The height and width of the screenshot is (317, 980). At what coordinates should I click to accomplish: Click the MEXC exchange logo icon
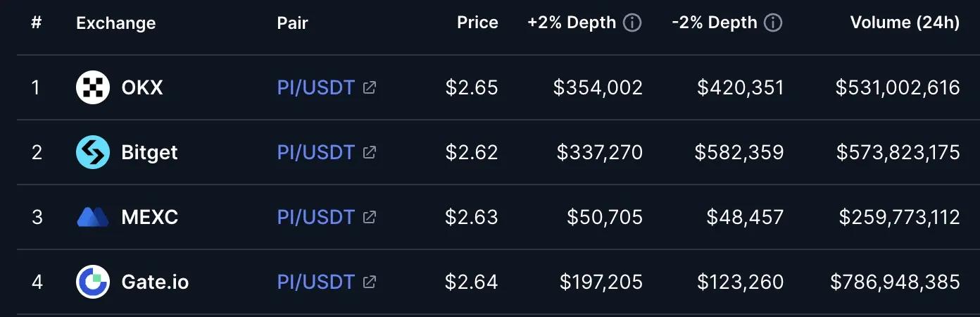pos(93,218)
